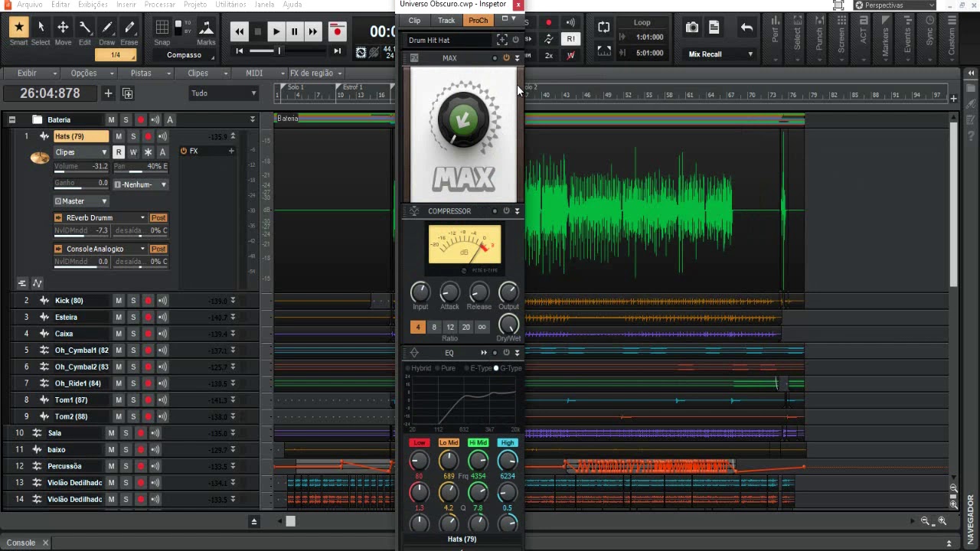The height and width of the screenshot is (551, 980).
Task: Select compressor ratio 8
Action: click(x=434, y=327)
